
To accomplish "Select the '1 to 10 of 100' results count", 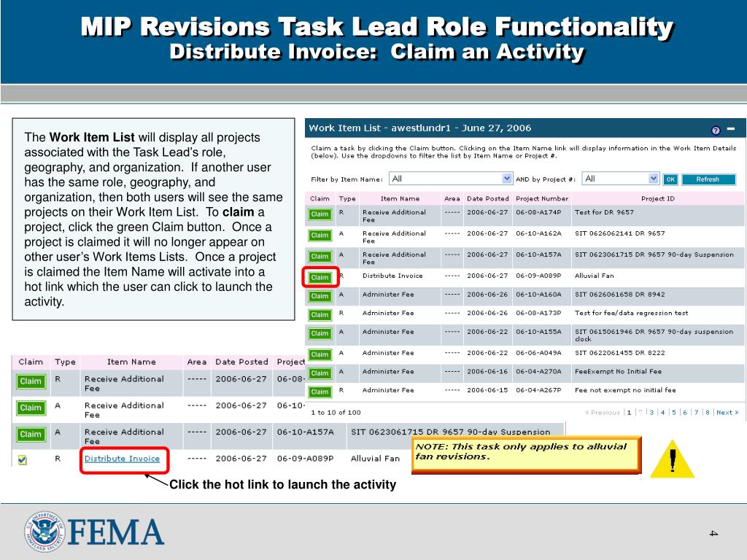I will click(336, 413).
